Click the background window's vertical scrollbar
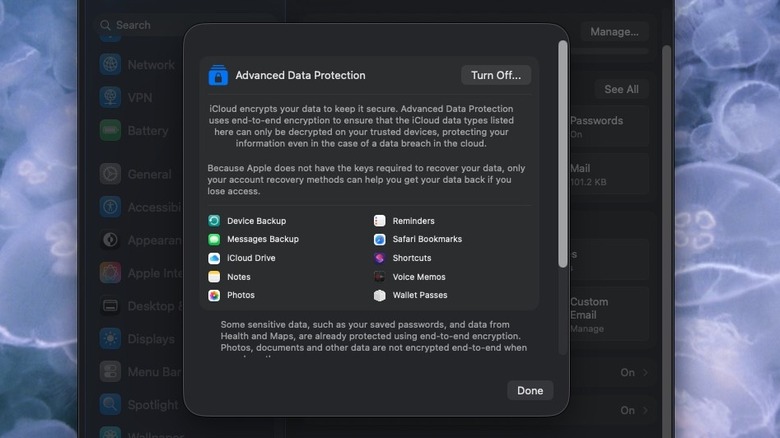 666,239
